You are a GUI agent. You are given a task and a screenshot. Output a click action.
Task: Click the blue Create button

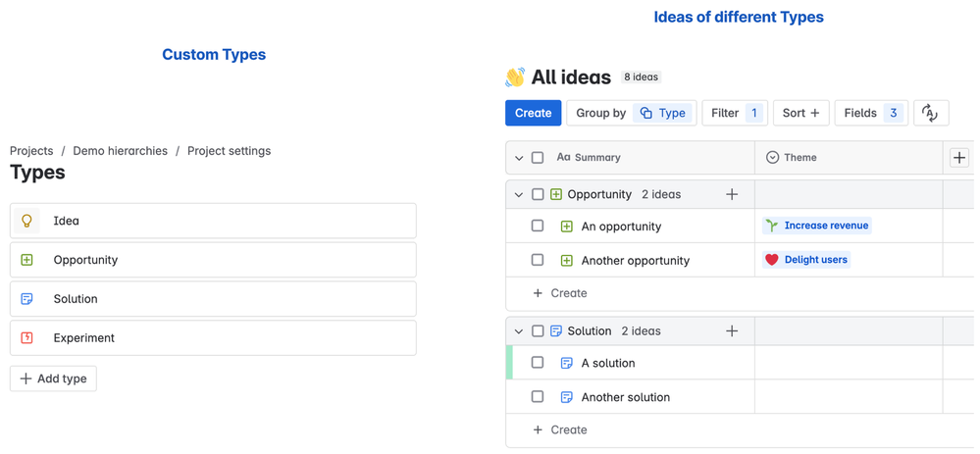click(533, 113)
